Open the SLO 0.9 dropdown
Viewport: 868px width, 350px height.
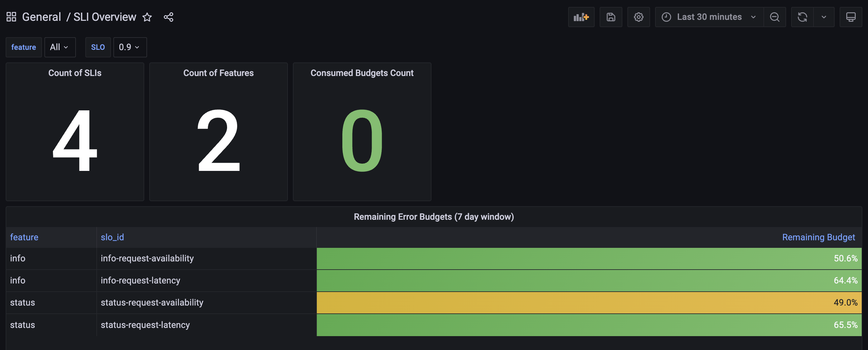click(129, 47)
